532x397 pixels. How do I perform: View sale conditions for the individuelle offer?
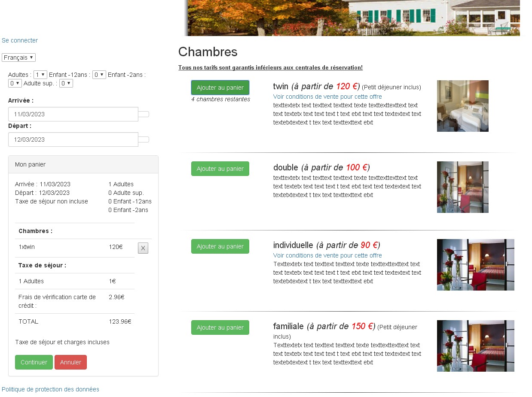click(x=327, y=255)
